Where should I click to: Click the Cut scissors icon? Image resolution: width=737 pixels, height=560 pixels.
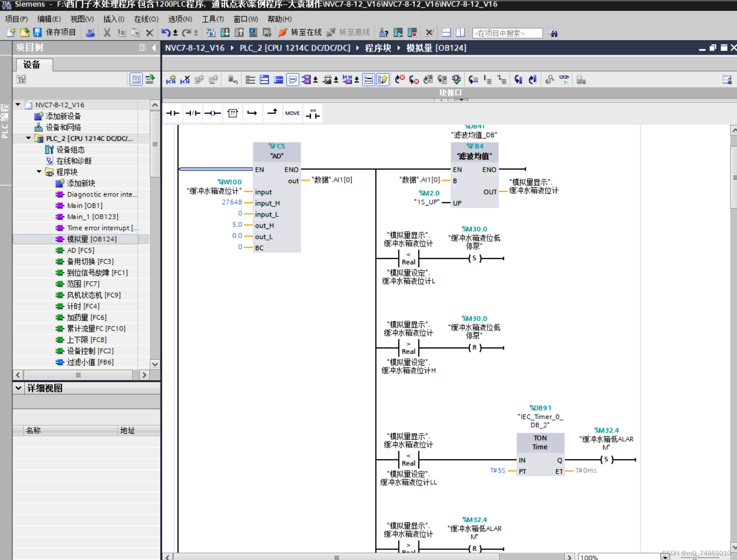107,33
